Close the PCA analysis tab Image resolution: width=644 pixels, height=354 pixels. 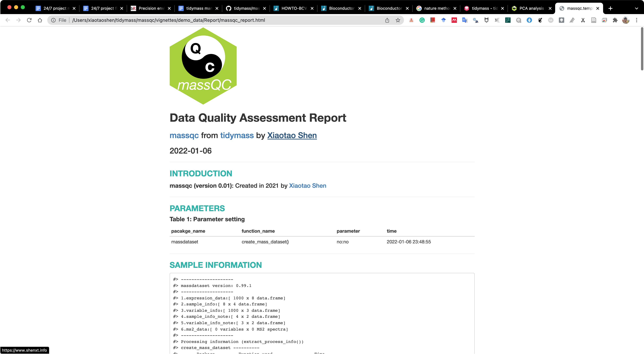(x=550, y=8)
